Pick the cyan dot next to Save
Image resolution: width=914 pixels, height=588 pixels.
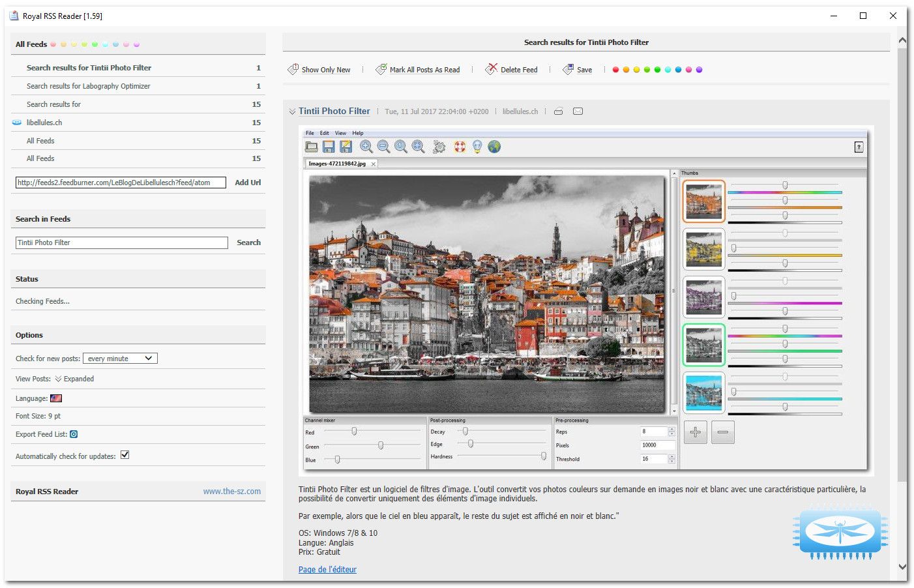tap(668, 70)
